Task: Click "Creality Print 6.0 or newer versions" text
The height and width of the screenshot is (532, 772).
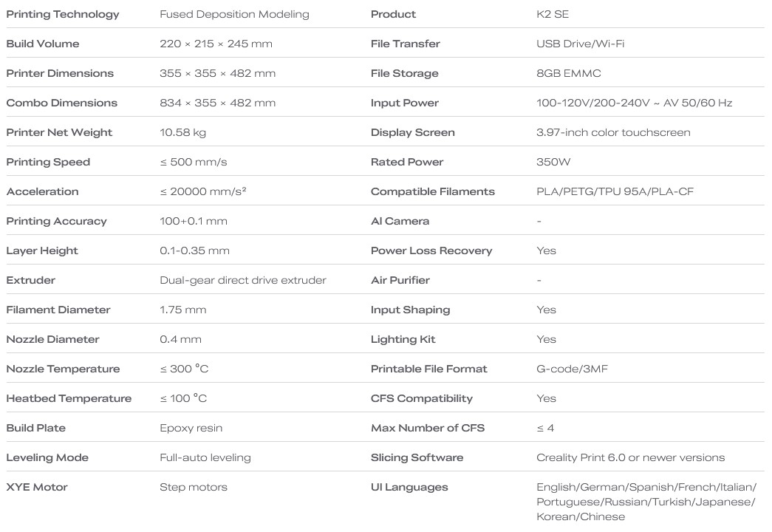Action: coord(630,457)
